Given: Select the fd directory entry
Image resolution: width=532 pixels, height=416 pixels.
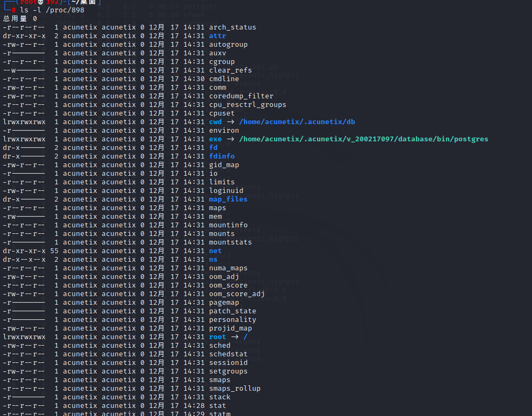Looking at the screenshot, I should coord(213,148).
